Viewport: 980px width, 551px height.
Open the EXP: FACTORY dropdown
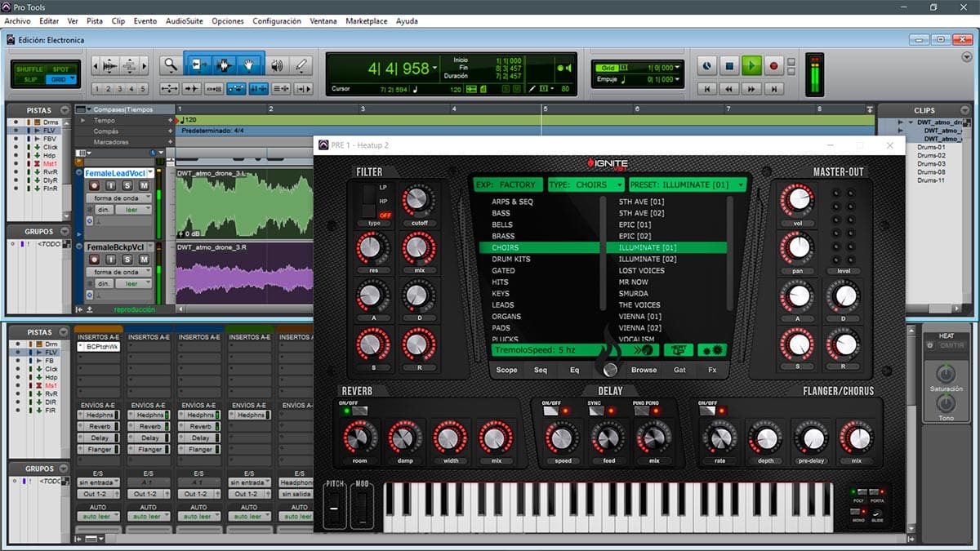pos(508,184)
